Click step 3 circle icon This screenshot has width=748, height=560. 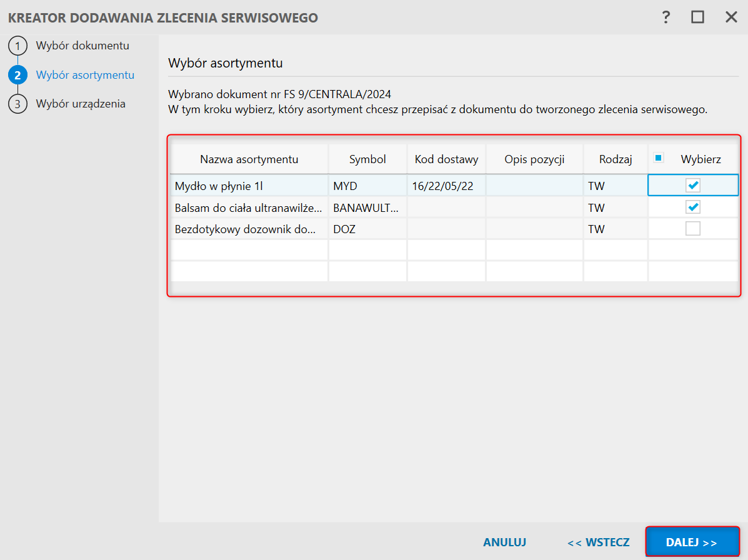[x=17, y=104]
